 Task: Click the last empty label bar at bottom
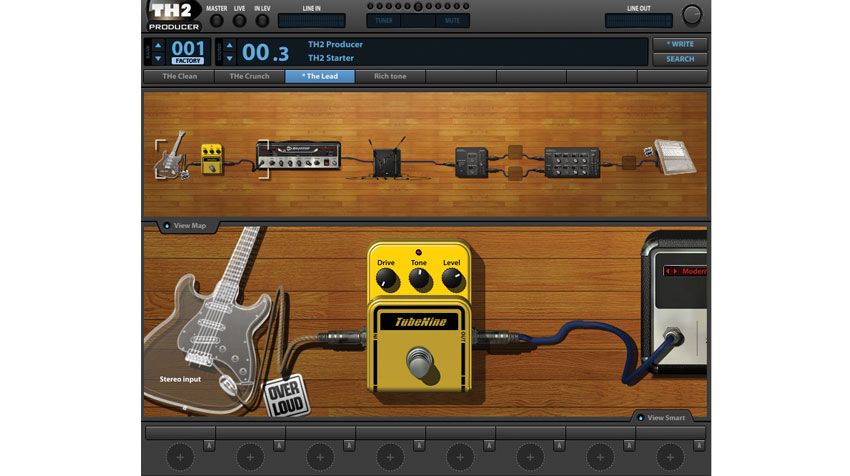(x=670, y=432)
